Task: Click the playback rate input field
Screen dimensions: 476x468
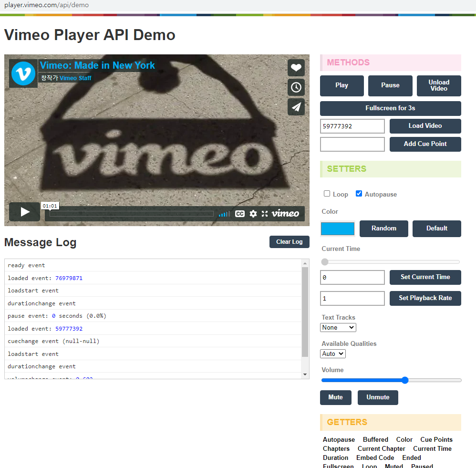Action: tap(352, 299)
